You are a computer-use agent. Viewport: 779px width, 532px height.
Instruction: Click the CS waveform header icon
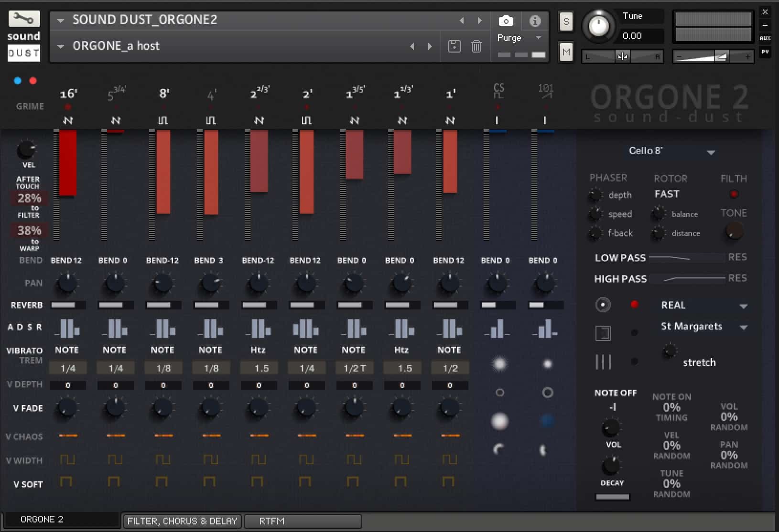tap(498, 91)
